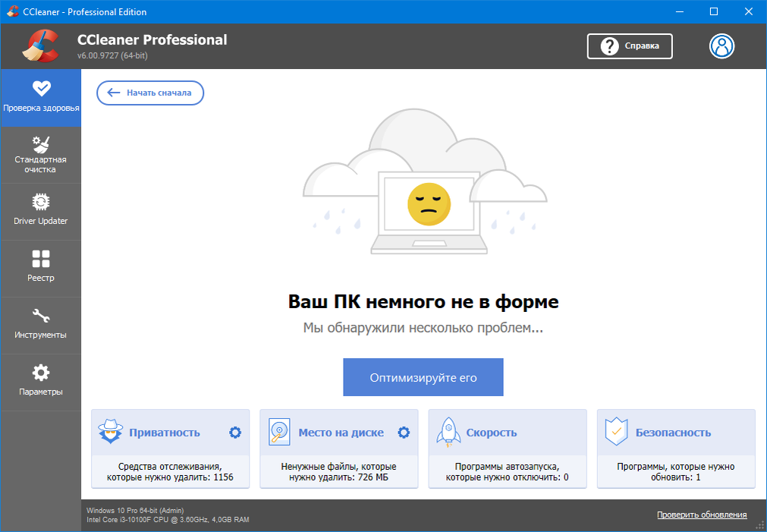The image size is (767, 532).
Task: Open the Место на диске card title
Action: click(x=341, y=433)
